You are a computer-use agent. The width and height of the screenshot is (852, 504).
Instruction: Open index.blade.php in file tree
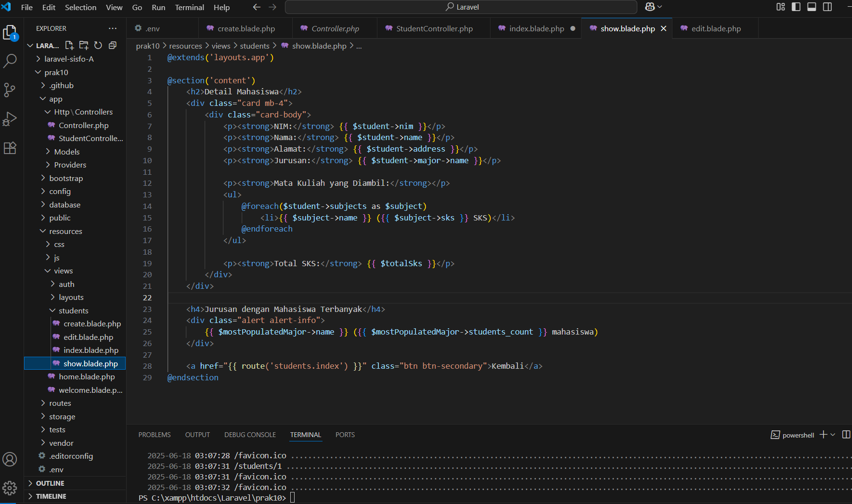tap(90, 350)
